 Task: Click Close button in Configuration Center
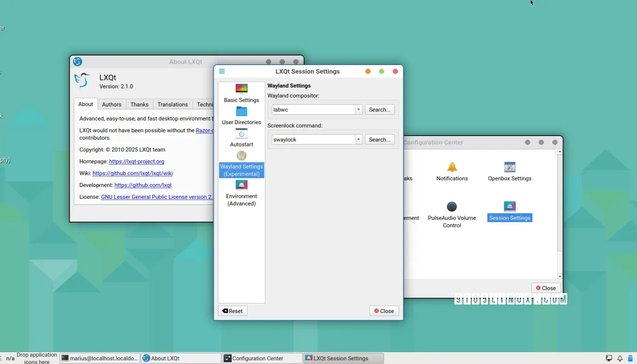(546, 288)
